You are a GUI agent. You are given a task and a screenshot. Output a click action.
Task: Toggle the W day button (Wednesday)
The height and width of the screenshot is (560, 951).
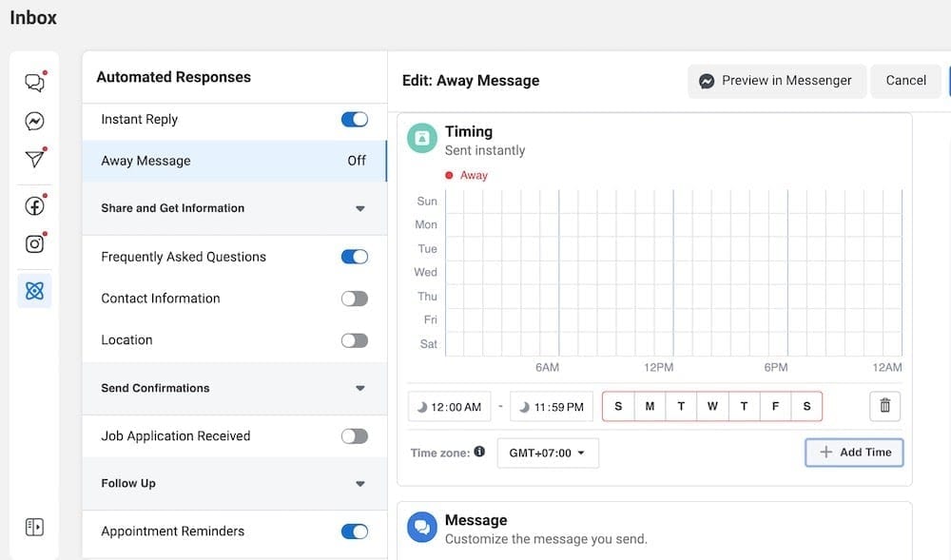pos(712,406)
